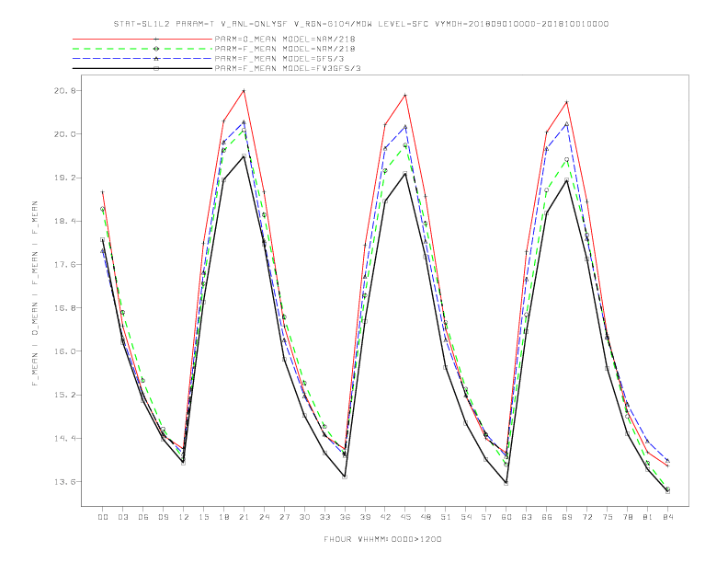Click x-axis tick label 12

[x=184, y=517]
